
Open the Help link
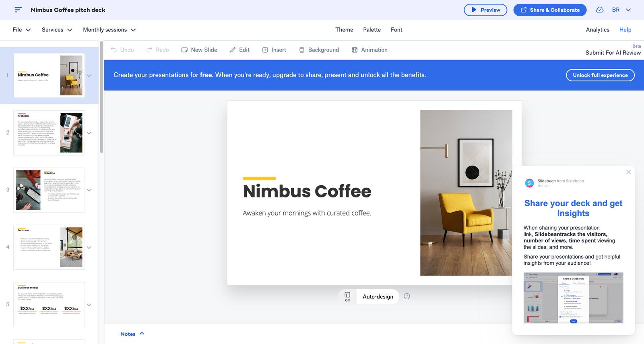pyautogui.click(x=625, y=30)
